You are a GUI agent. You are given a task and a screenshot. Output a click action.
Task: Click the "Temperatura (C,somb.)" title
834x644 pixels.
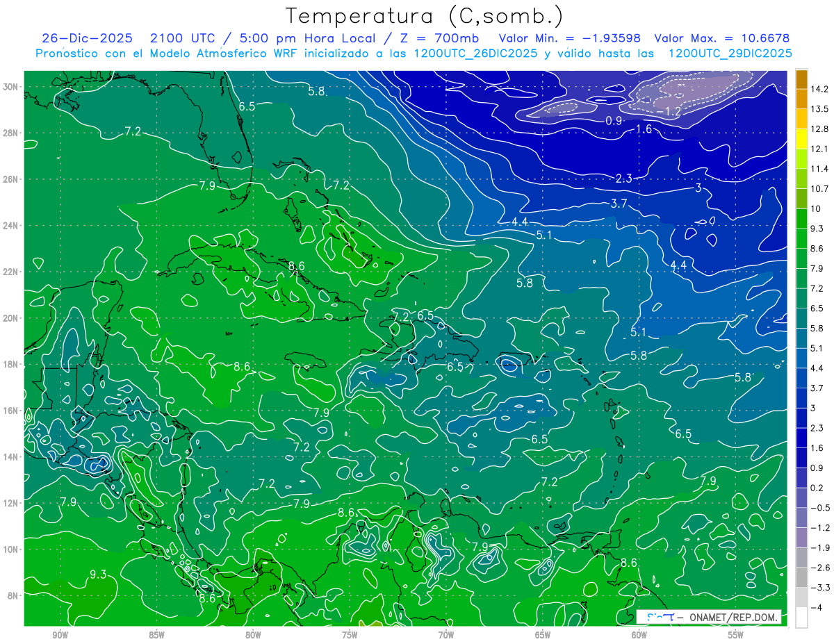pos(425,16)
